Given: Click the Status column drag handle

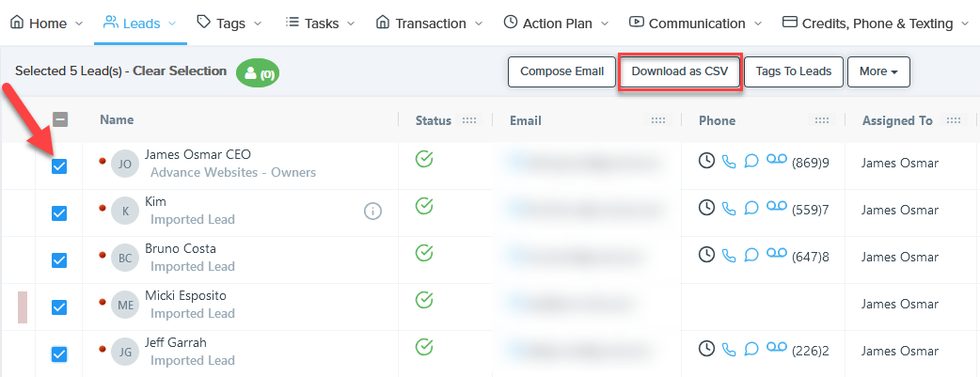Looking at the screenshot, I should [469, 121].
